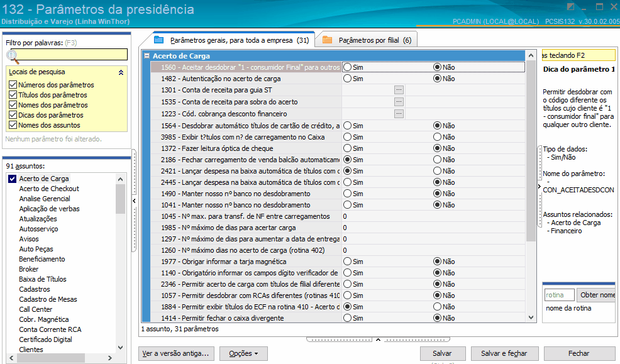Expand right tip panel splitter arrow
The height and width of the screenshot is (364, 620).
(540, 186)
